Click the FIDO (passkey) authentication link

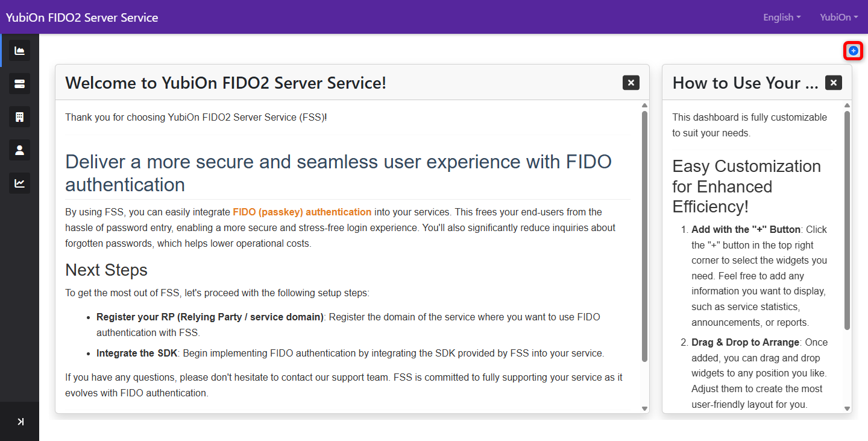302,212
